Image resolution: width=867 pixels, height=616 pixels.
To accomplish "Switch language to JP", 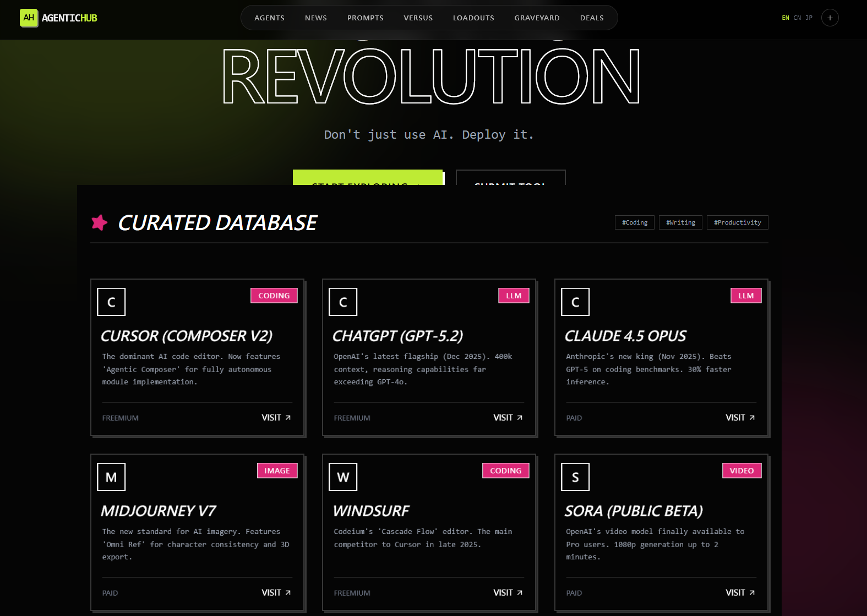I will pyautogui.click(x=809, y=18).
